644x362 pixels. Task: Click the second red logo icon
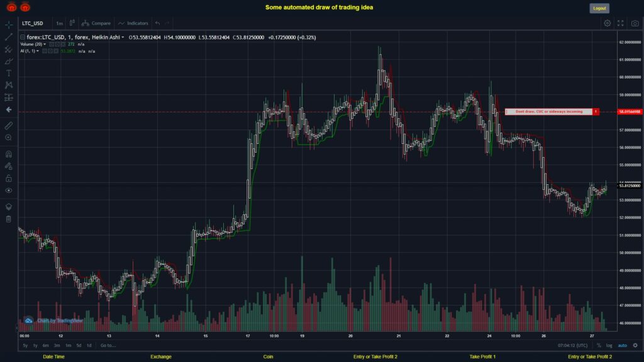click(25, 7)
